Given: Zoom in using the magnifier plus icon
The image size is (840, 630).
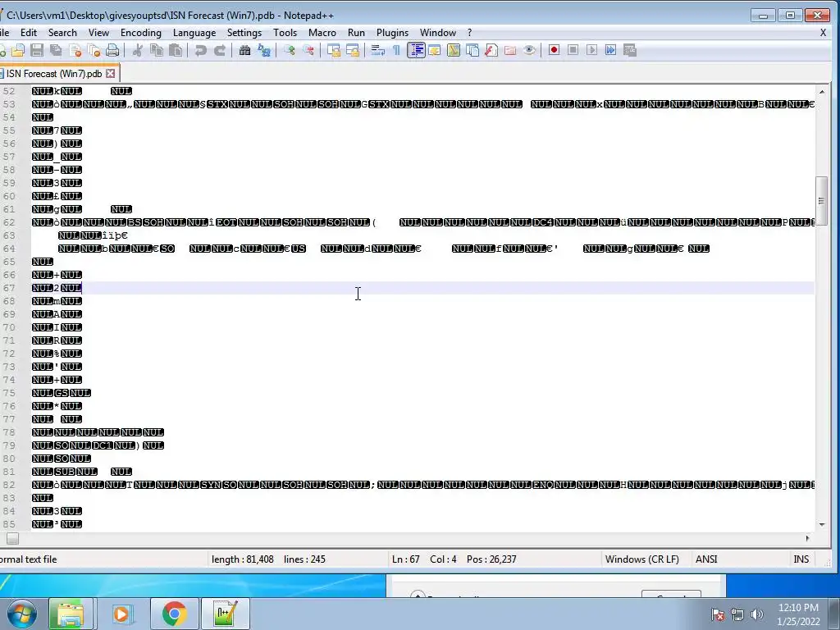Looking at the screenshot, I should tap(290, 50).
